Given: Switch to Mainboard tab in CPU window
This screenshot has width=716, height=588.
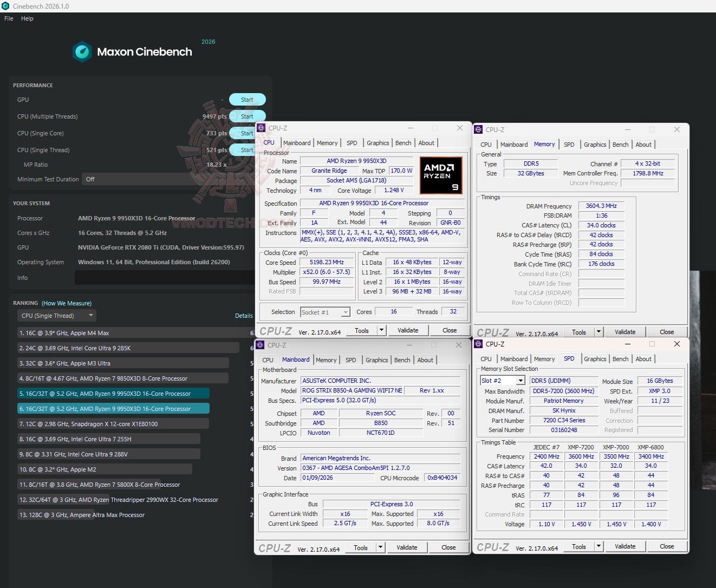Looking at the screenshot, I should (297, 143).
